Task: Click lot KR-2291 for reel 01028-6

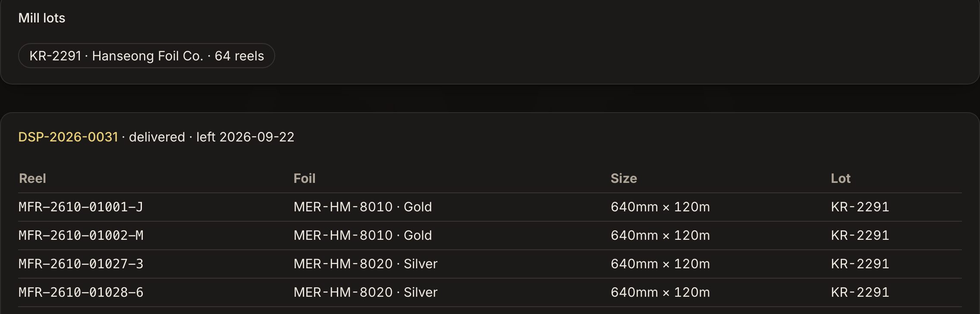Action: [x=860, y=292]
